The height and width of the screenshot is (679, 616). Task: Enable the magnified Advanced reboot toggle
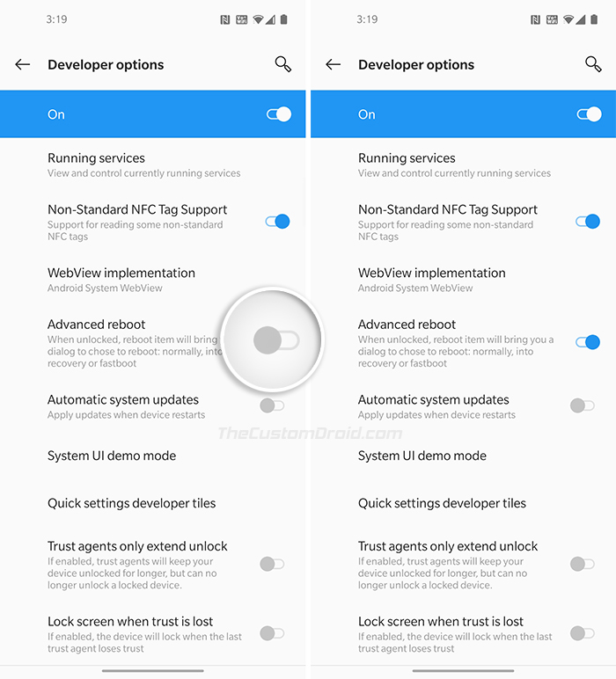pyautogui.click(x=276, y=339)
